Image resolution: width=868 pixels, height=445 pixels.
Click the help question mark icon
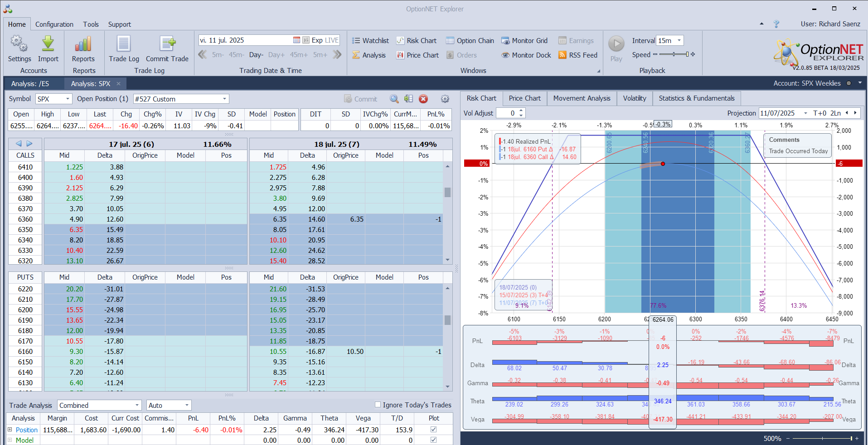coord(776,24)
